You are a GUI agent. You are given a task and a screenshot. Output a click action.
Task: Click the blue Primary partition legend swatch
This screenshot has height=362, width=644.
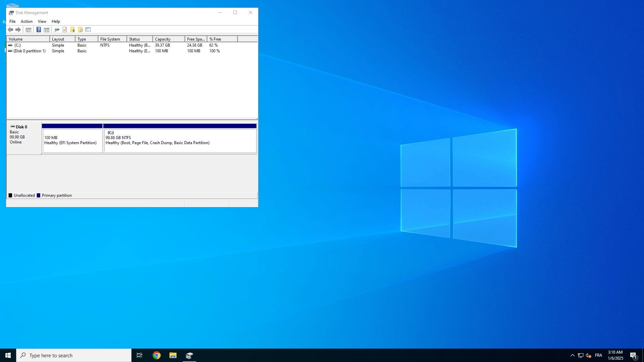tap(39, 195)
